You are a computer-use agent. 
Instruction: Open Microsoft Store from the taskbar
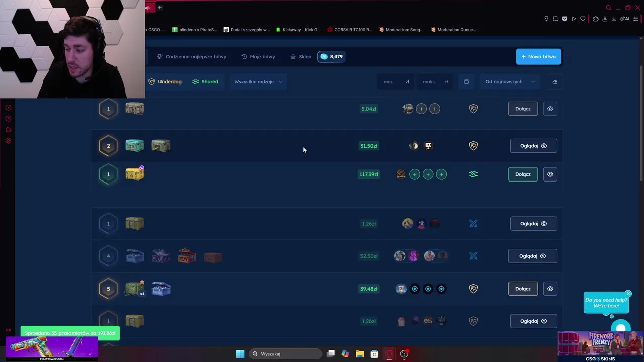coord(374,354)
